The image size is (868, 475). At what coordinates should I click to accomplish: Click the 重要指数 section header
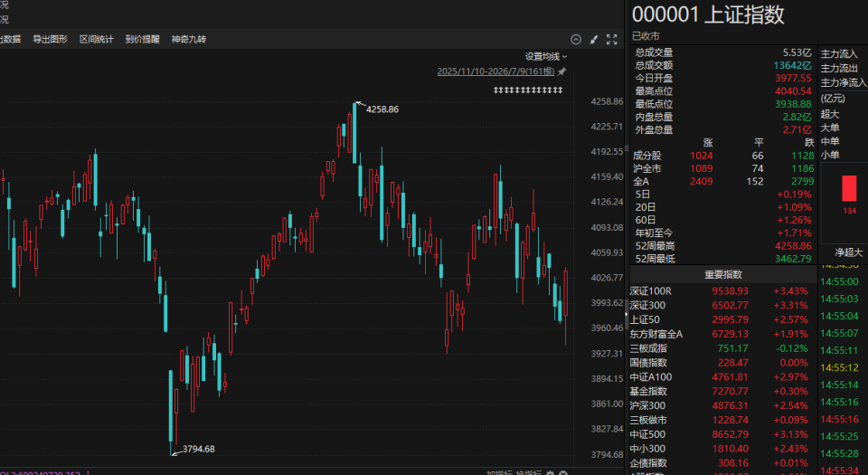click(723, 274)
